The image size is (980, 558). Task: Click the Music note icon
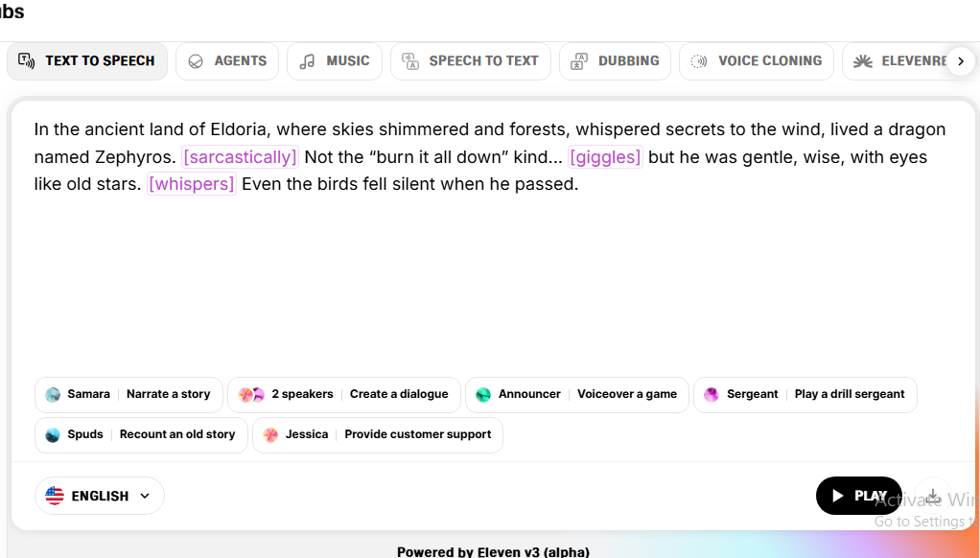point(307,61)
